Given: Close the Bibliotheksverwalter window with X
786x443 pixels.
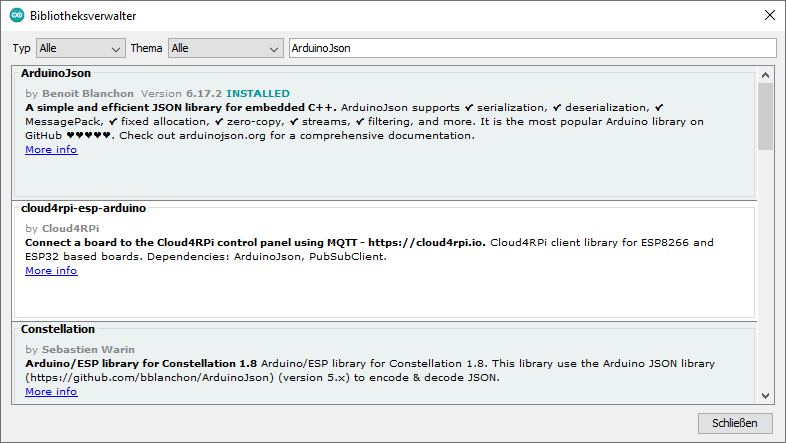Looking at the screenshot, I should (768, 16).
